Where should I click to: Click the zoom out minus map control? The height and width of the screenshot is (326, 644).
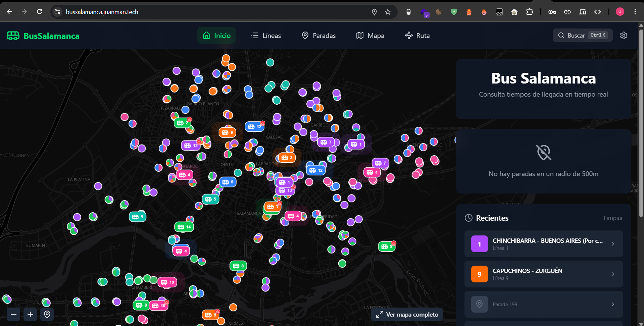pos(13,314)
